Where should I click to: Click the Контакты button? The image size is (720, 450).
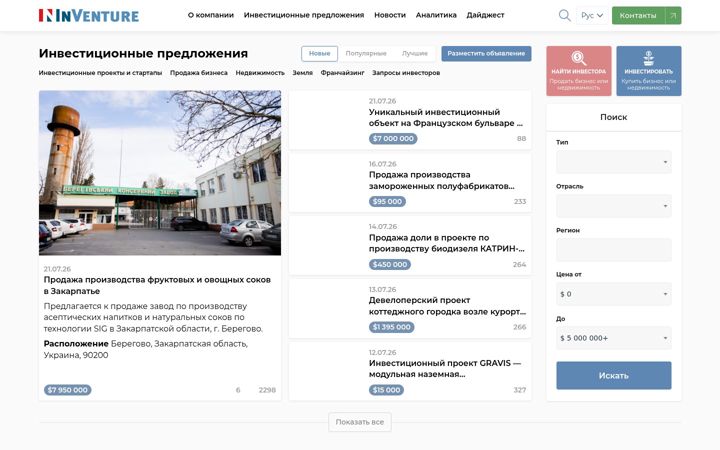[x=647, y=16]
